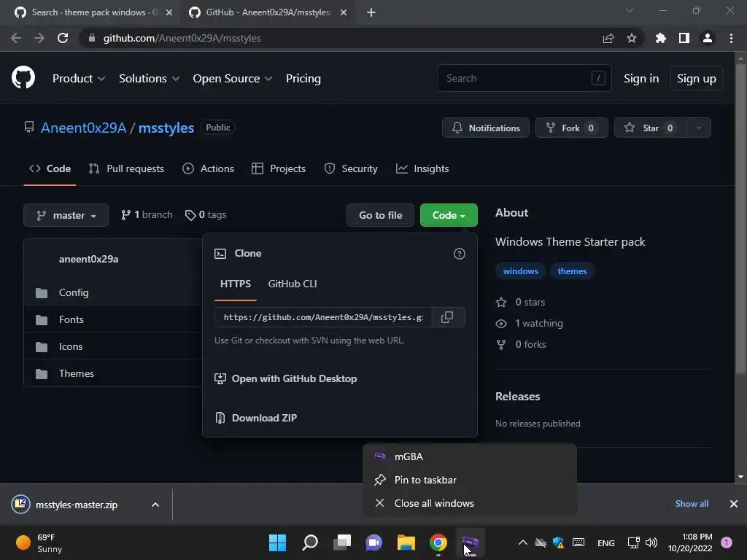The width and height of the screenshot is (747, 560).
Task: Copy the clone URL with the clipboard icon
Action: point(447,317)
